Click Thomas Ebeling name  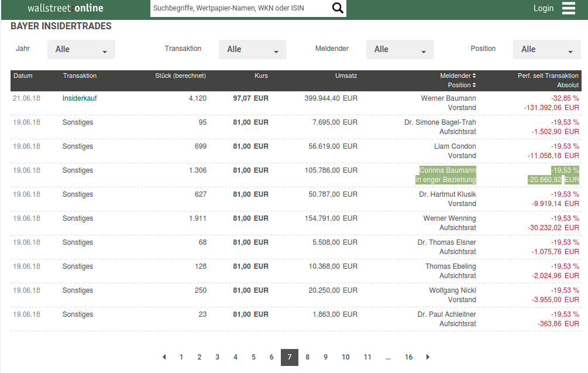tap(451, 266)
